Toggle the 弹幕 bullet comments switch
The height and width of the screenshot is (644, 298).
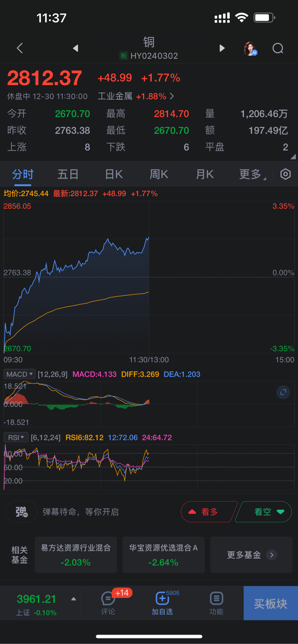(22, 512)
